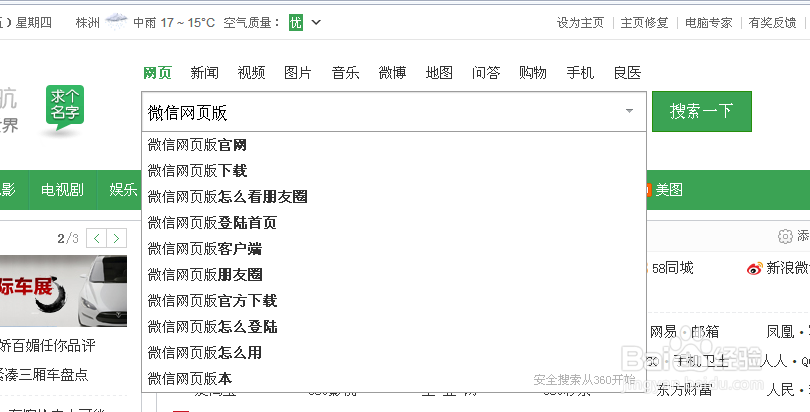Image resolution: width=810 pixels, height=412 pixels.
Task: Switch to the 视频 search tab
Action: [251, 73]
